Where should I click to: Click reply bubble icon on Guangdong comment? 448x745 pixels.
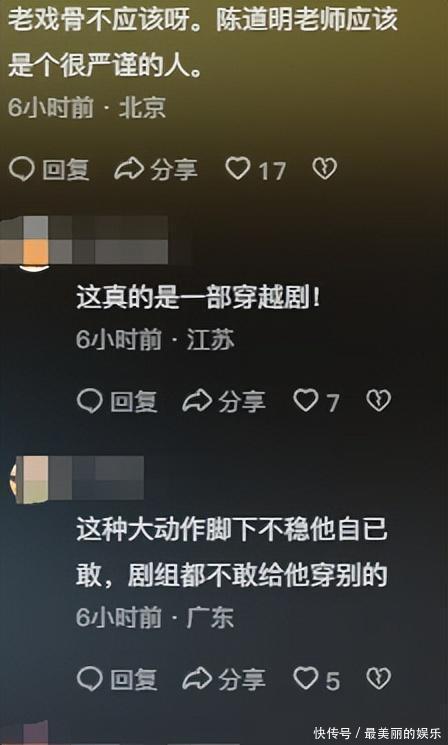(89, 679)
